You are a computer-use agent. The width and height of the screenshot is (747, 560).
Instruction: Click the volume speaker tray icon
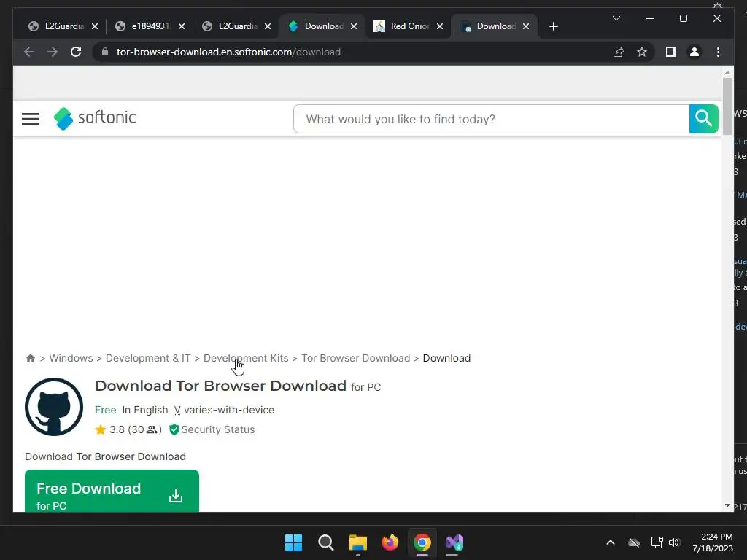(673, 542)
